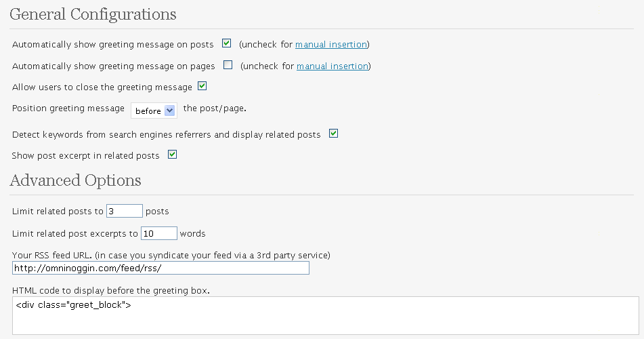Disable detect keywords from search engines checkbox
The width and height of the screenshot is (644, 339).
pos(333,134)
